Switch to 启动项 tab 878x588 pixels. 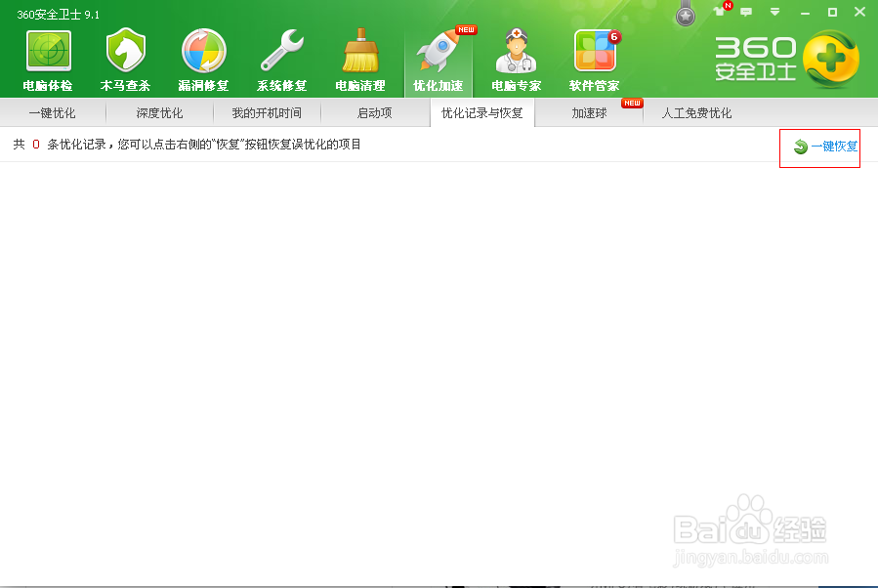(375, 113)
